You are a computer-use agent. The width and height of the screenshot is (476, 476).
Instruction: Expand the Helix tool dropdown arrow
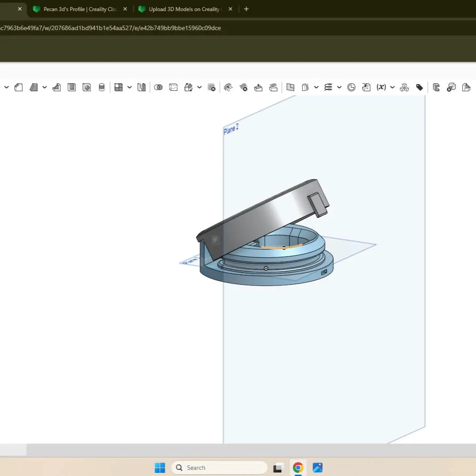point(339,87)
